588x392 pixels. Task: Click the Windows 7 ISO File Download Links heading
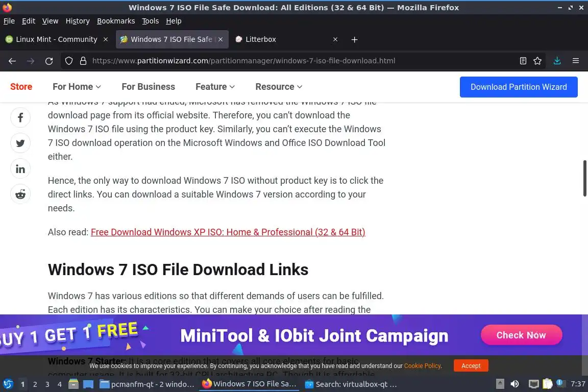coord(178,269)
